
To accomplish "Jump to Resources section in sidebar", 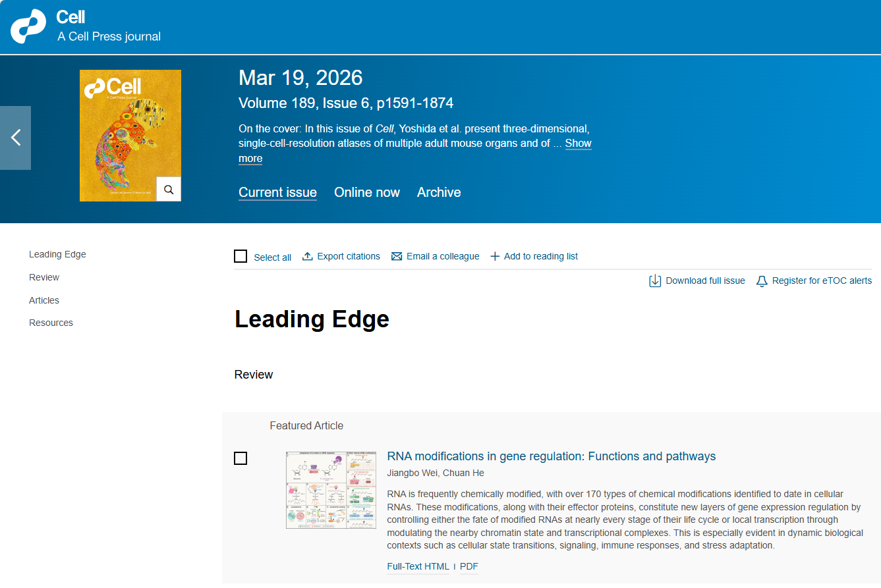I will click(x=51, y=323).
